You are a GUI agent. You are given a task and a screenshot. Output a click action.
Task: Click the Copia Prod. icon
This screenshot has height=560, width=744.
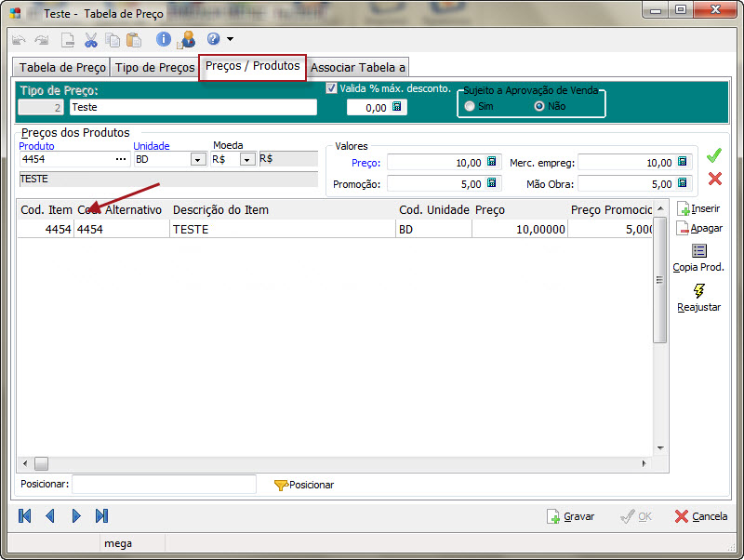click(x=698, y=251)
